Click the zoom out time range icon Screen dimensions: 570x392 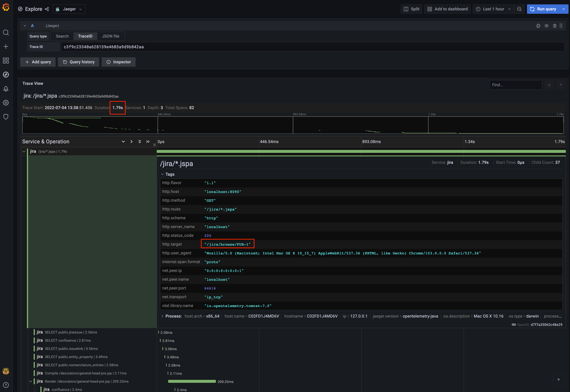tap(519, 9)
